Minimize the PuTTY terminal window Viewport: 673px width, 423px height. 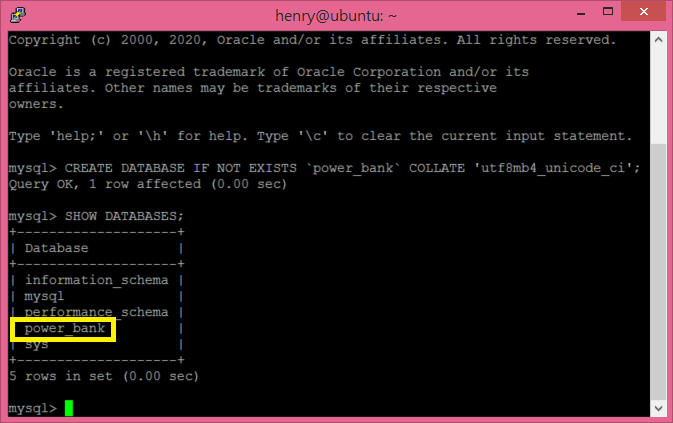(581, 12)
